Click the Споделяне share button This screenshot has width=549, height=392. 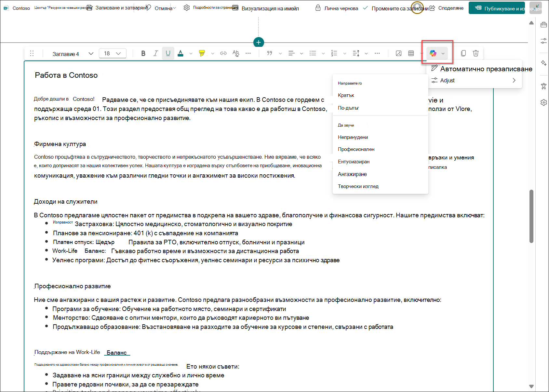tap(447, 8)
